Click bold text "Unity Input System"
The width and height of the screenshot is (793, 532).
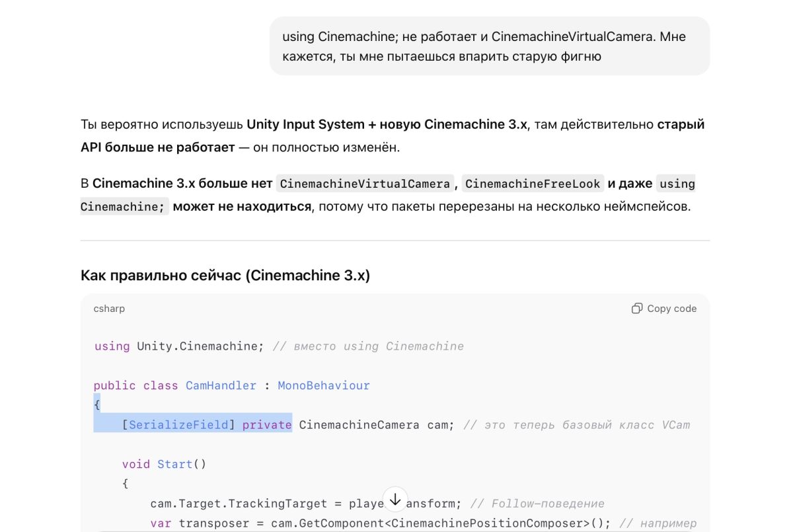tap(305, 124)
